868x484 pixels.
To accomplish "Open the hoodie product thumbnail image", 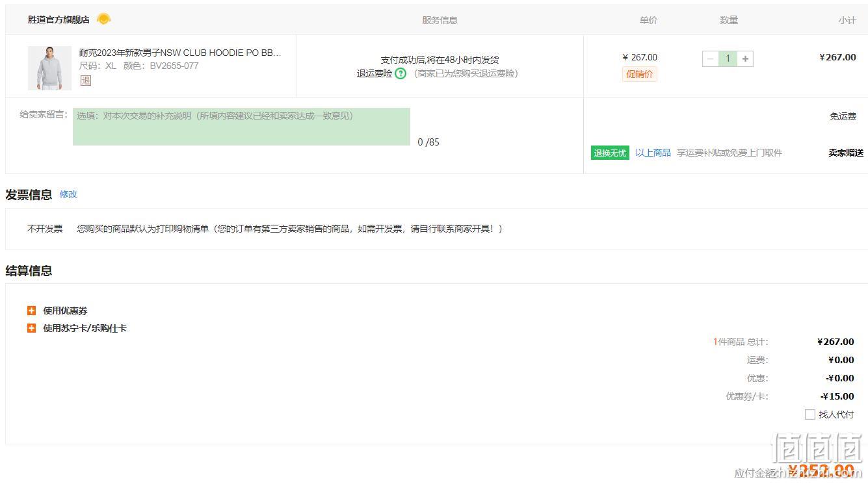I will [49, 68].
